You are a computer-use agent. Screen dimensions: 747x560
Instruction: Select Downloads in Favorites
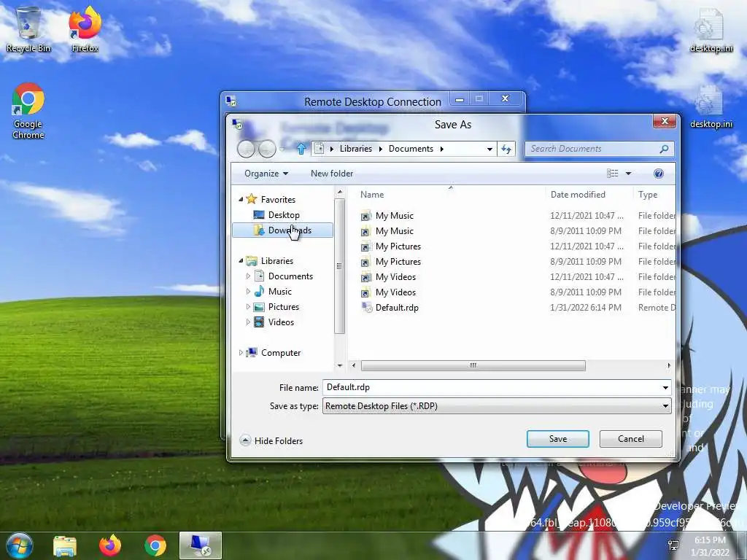282,230
